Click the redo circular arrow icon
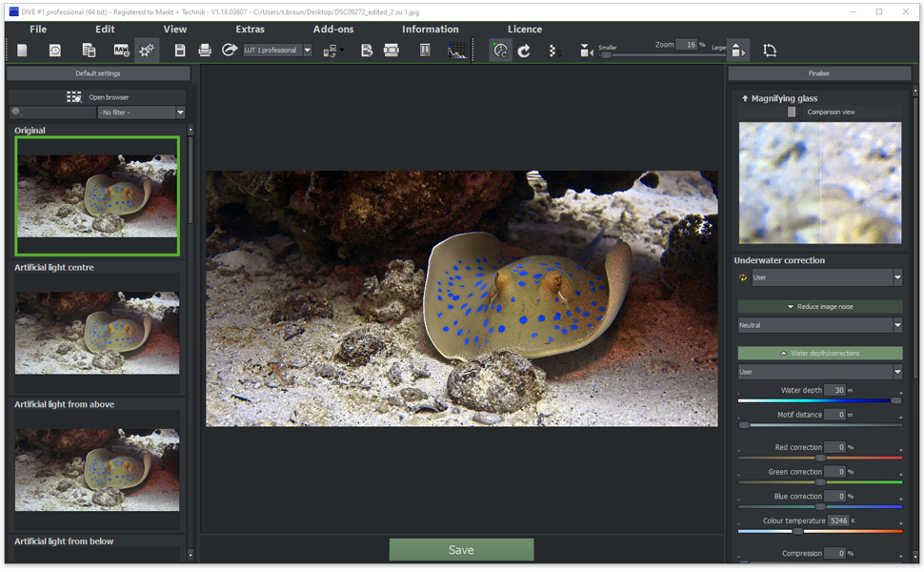 point(524,51)
